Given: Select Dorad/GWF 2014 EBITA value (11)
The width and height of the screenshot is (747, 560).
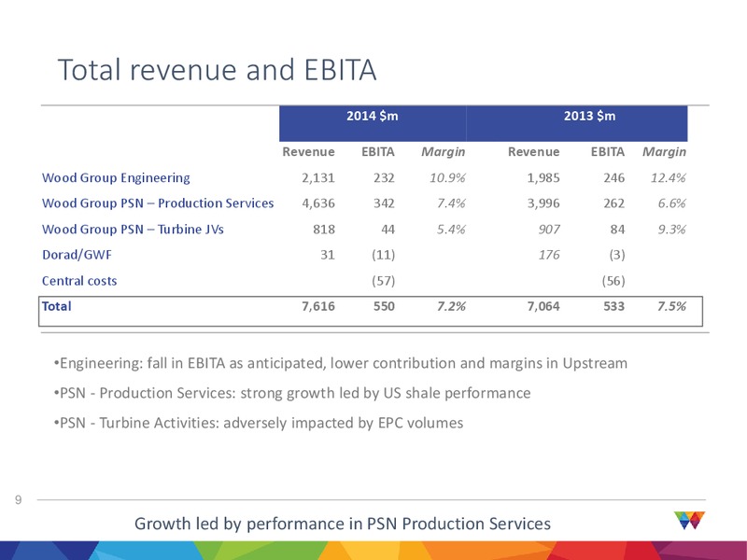Looking at the screenshot, I should (x=384, y=255).
